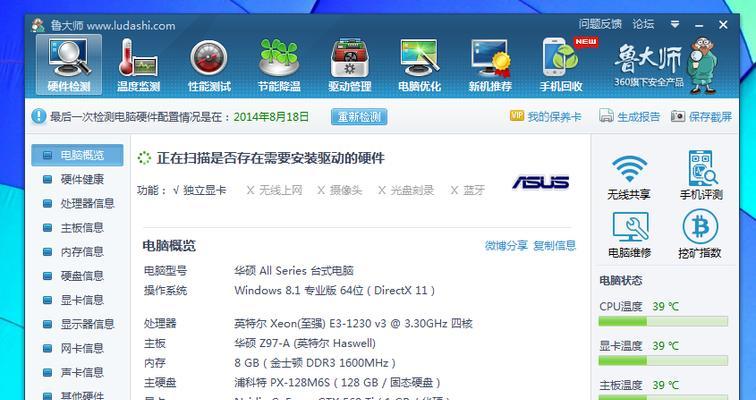Viewport: 756px width, 400px height.
Task: Click the model value 华硕 All Series 台式电脑
Action: (x=294, y=270)
